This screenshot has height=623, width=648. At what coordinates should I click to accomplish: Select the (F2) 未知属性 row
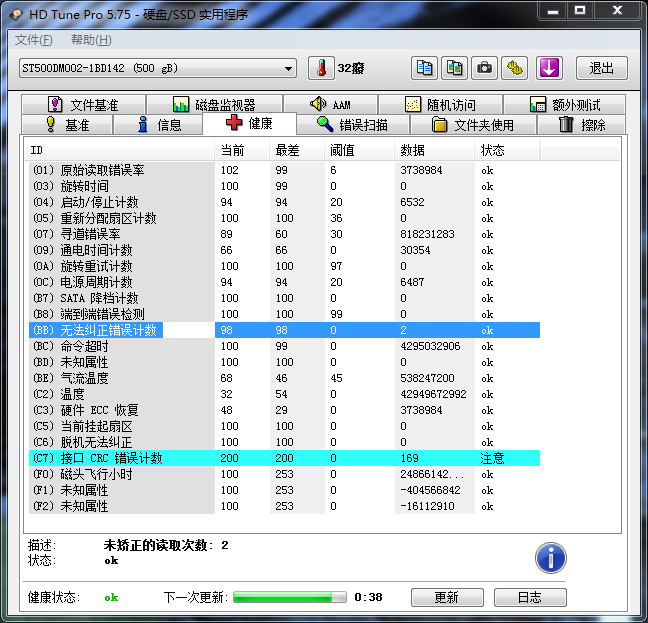pos(284,506)
